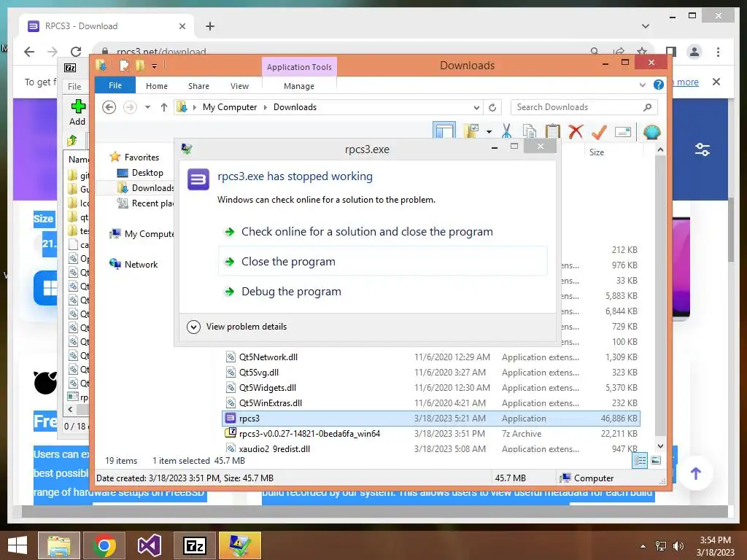Select the rpcs3 application file
The height and width of the screenshot is (560, 747).
pyautogui.click(x=431, y=418)
